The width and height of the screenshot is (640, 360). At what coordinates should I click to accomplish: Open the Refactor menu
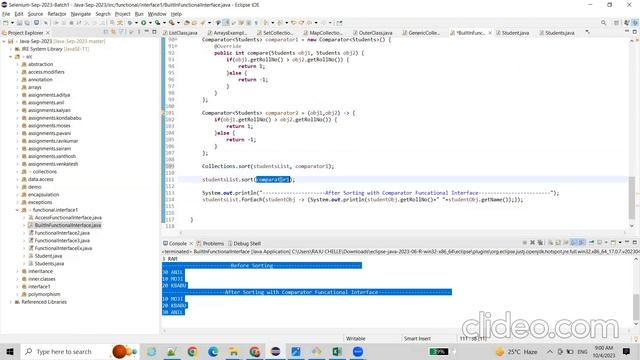57,14
